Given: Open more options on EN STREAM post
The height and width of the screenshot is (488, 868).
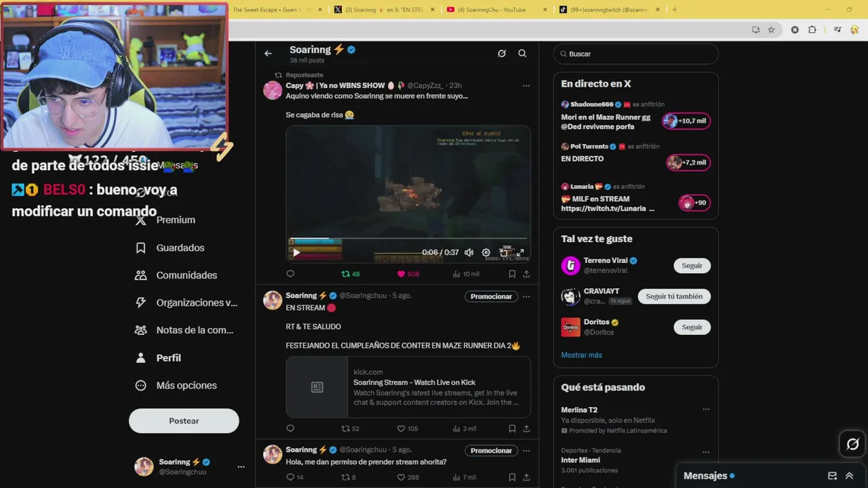Looking at the screenshot, I should point(526,296).
